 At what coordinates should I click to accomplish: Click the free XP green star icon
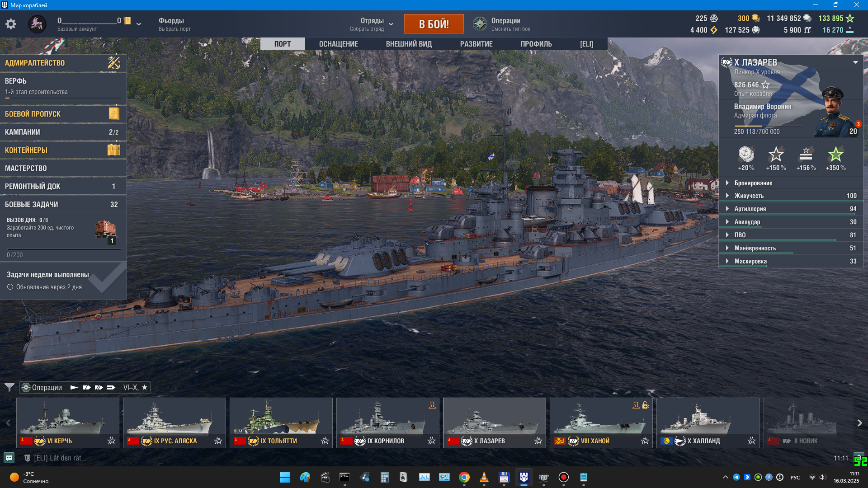click(850, 18)
